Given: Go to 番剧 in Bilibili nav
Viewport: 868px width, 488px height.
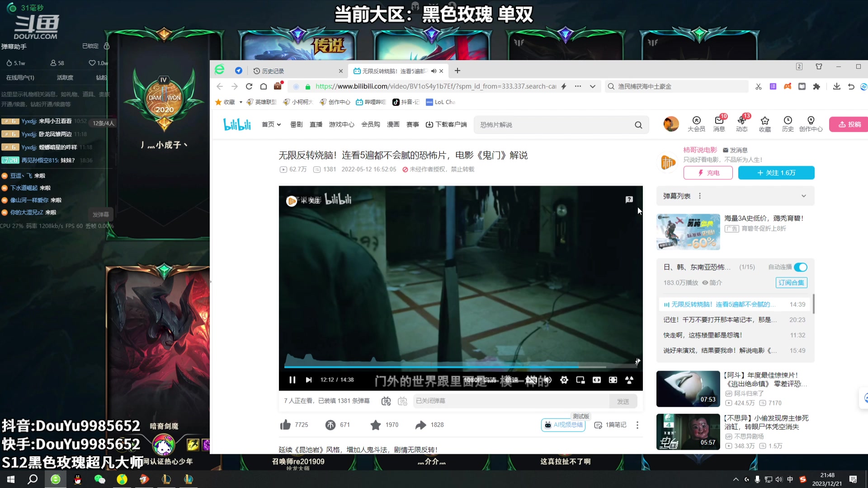Looking at the screenshot, I should [296, 124].
